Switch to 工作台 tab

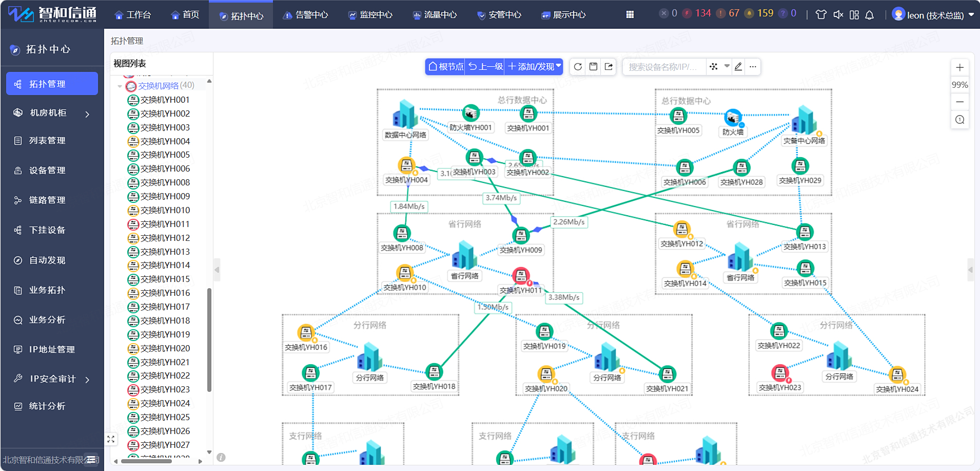click(x=133, y=15)
